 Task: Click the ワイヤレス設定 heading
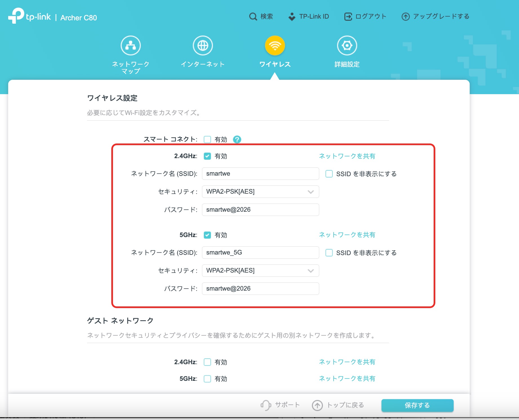pyautogui.click(x=112, y=98)
